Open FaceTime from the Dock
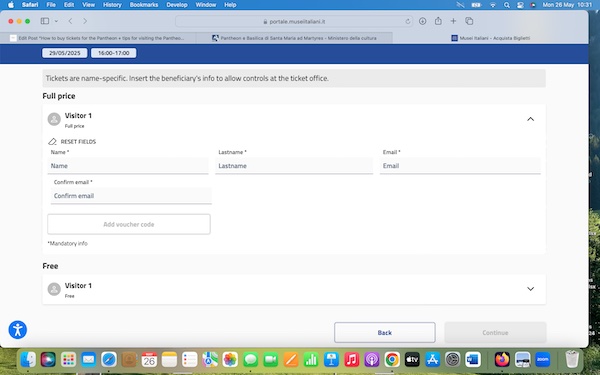This screenshot has height=375, width=600. point(271,360)
